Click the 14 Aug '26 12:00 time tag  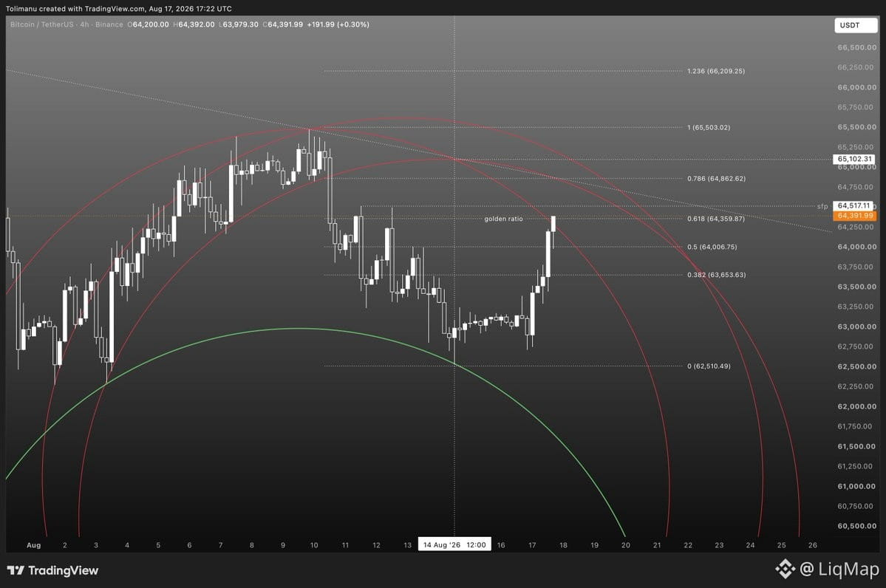coord(454,544)
